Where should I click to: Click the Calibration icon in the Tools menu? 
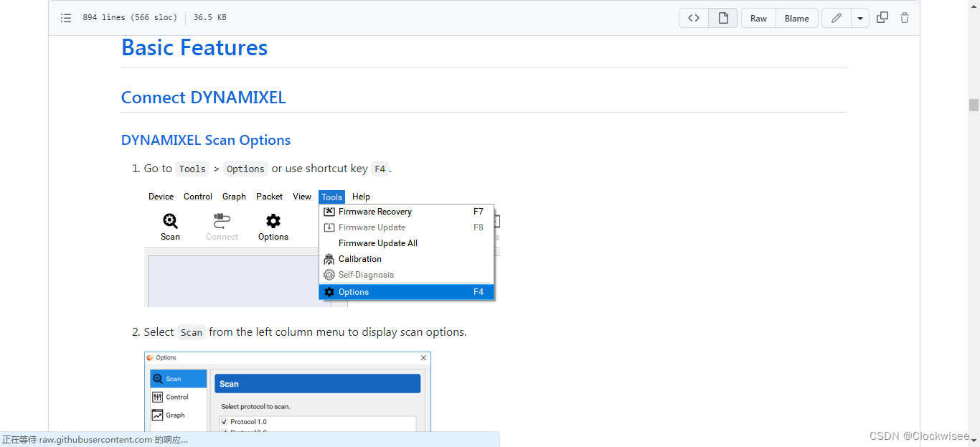coord(329,259)
